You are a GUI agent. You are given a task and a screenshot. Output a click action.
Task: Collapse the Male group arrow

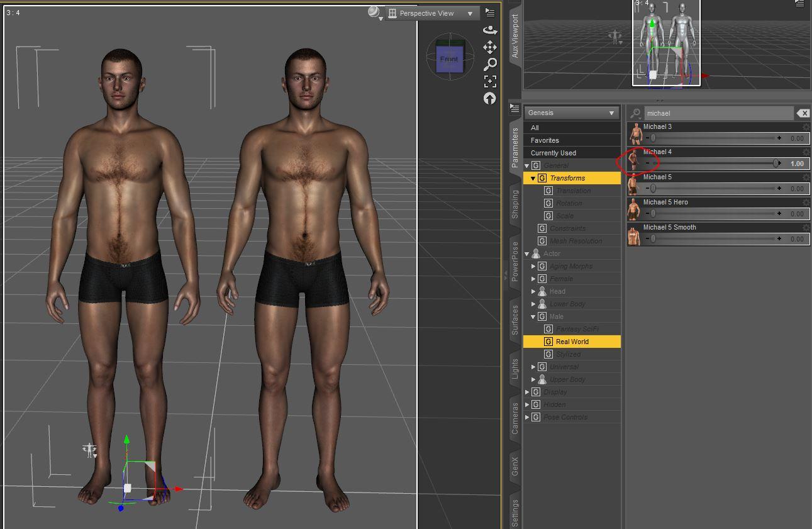(533, 316)
